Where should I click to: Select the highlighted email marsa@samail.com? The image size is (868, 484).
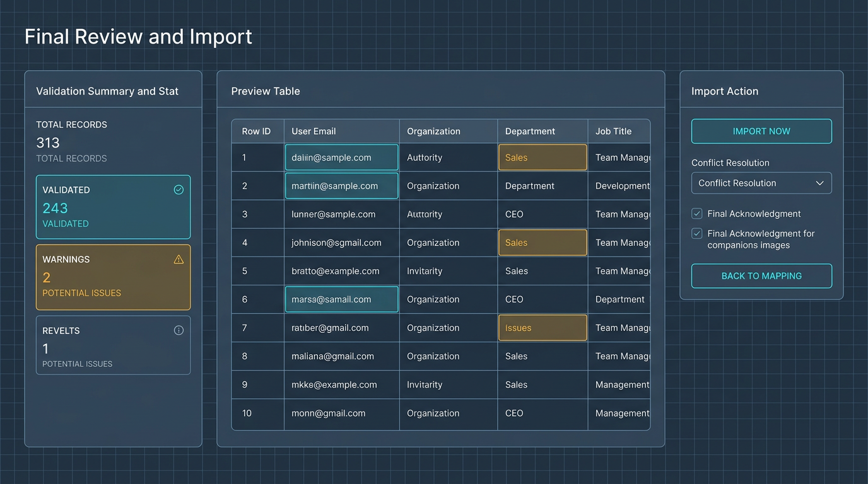pos(341,299)
